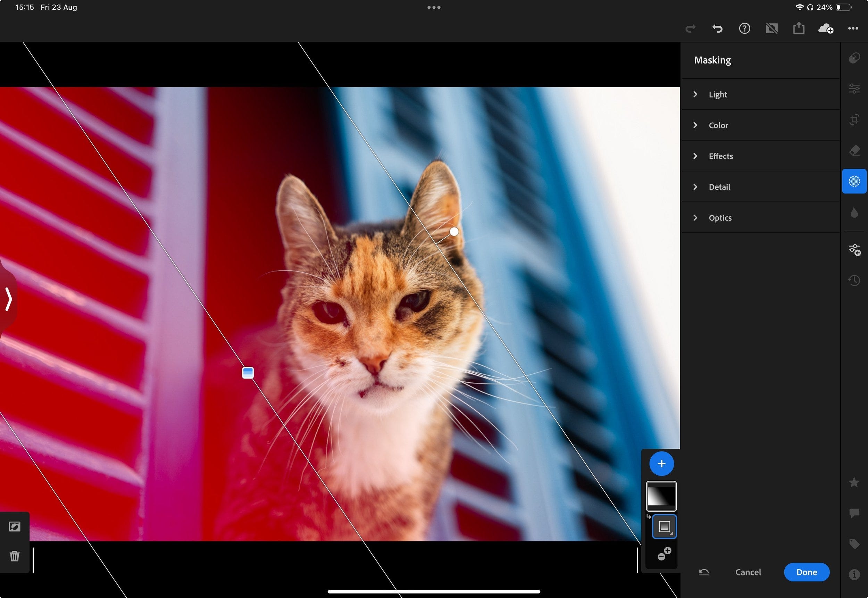Select the Healing eraser tool in sidebar
This screenshot has height=598, width=868.
point(854,151)
